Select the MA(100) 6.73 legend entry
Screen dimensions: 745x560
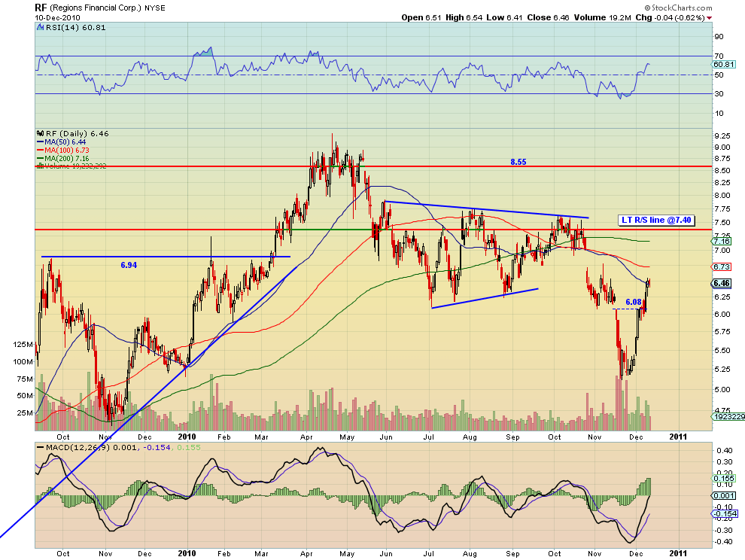coord(62,151)
